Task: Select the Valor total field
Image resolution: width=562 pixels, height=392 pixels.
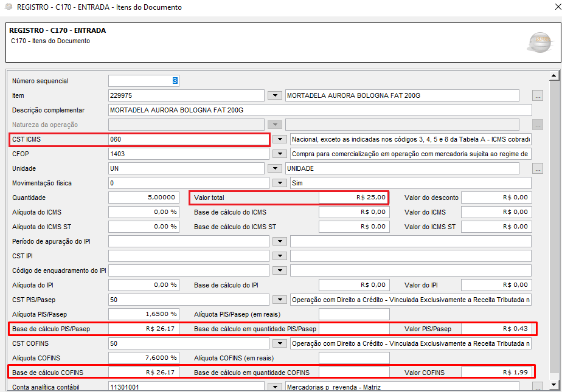Action: (354, 198)
